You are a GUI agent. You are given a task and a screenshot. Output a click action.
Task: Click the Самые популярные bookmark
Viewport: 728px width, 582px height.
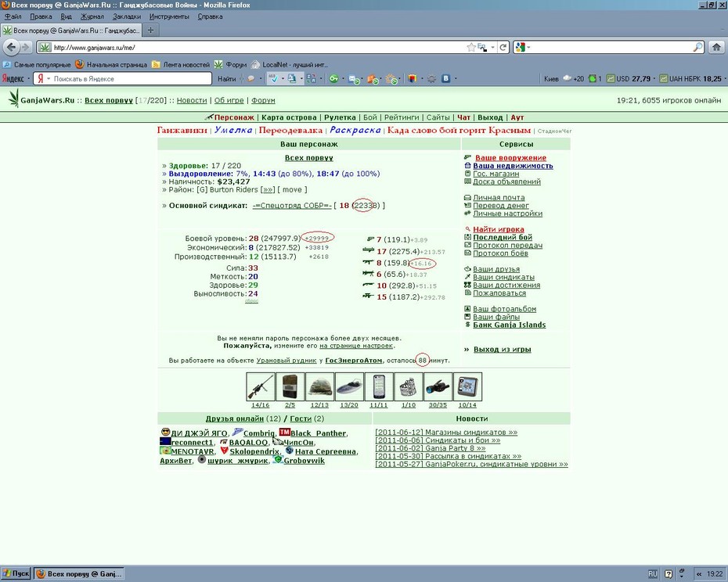[37, 65]
